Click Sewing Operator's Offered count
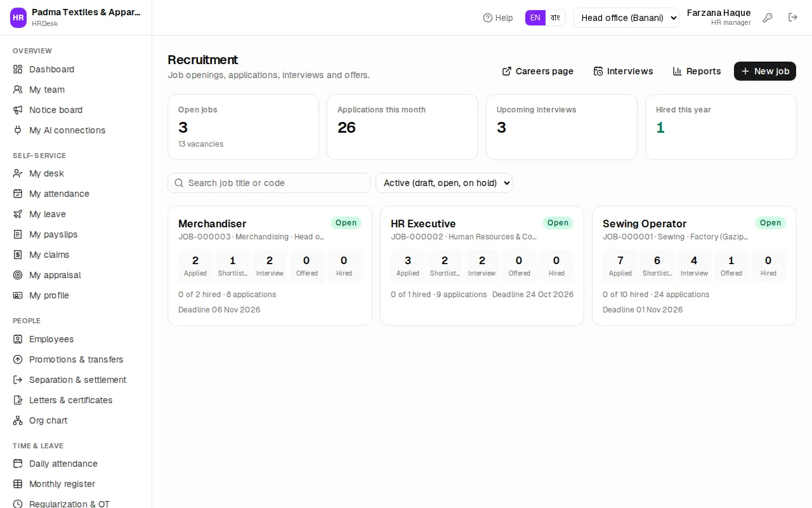 coord(731,265)
